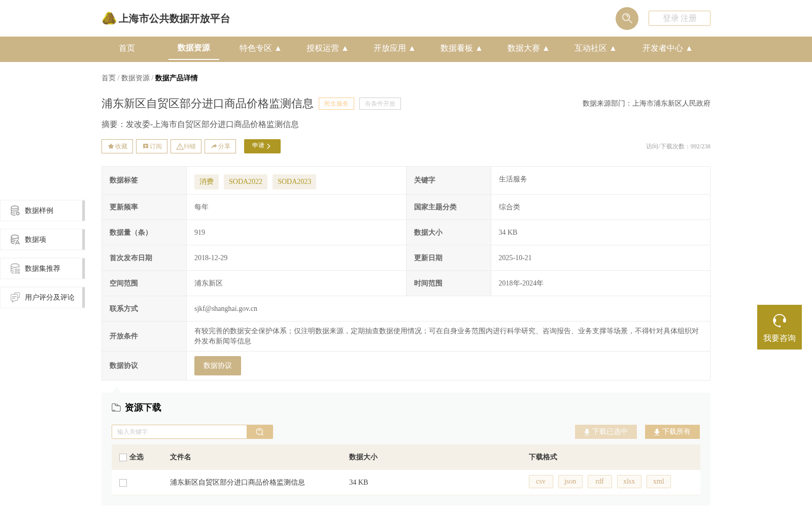Viewport: 812px width, 508px height.
Task: Expand the 数据看板 menu
Action: tap(461, 48)
